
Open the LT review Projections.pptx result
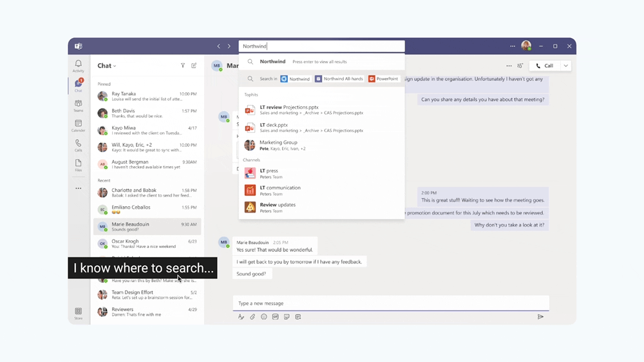coord(321,110)
